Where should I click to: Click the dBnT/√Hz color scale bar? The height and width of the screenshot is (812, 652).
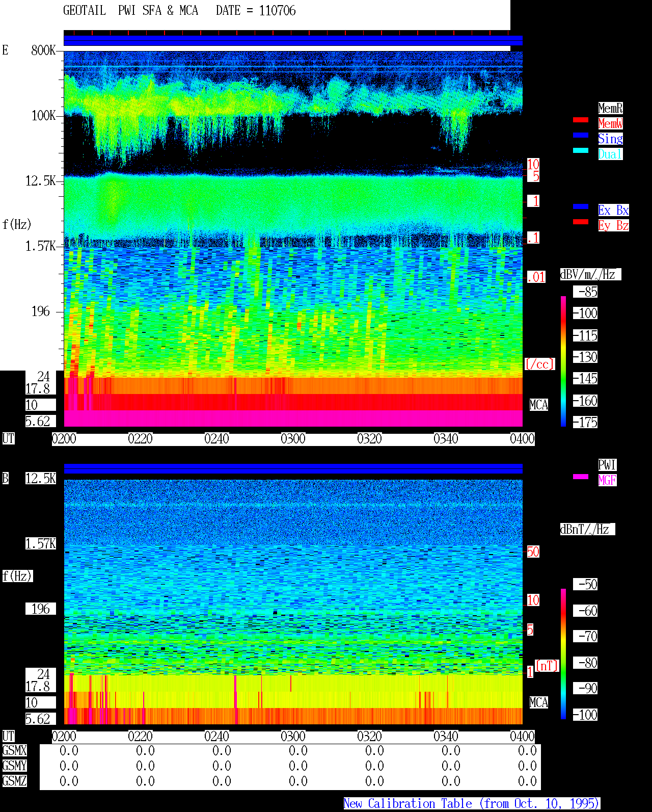(x=563, y=654)
